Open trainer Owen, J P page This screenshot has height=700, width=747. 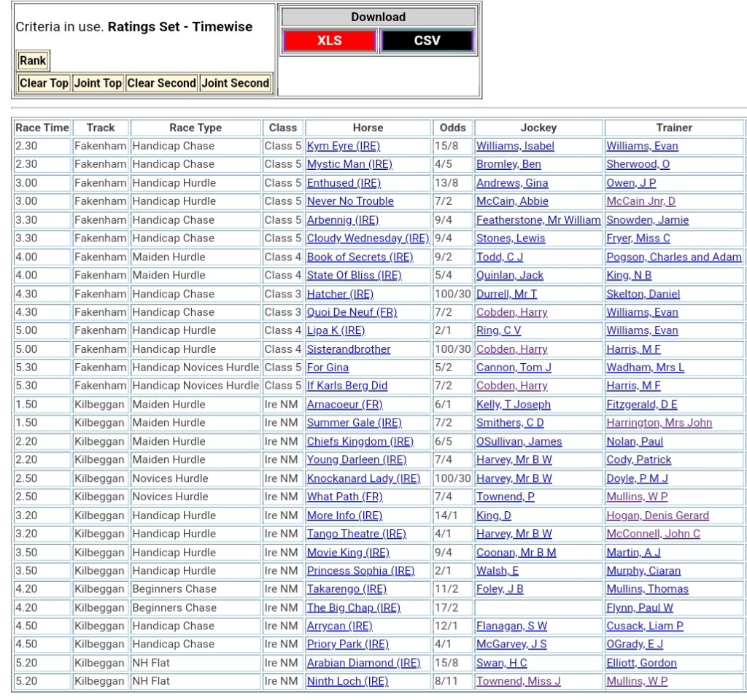(631, 183)
